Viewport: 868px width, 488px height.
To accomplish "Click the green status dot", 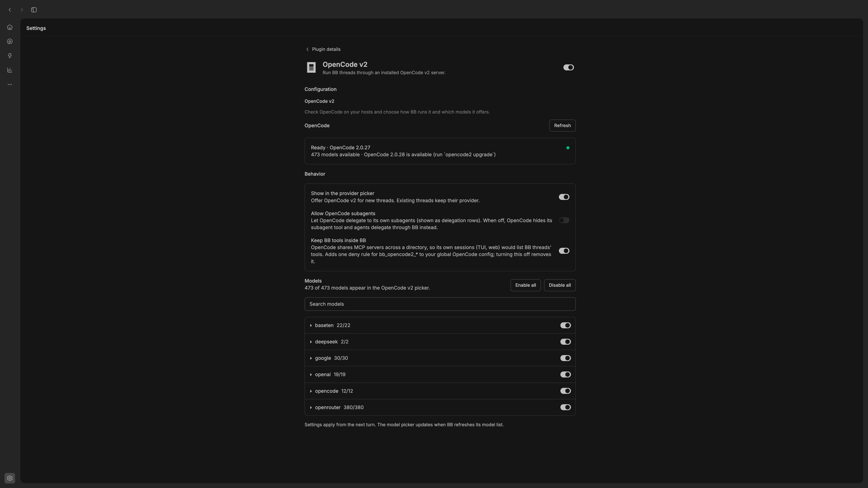I will coord(568,148).
